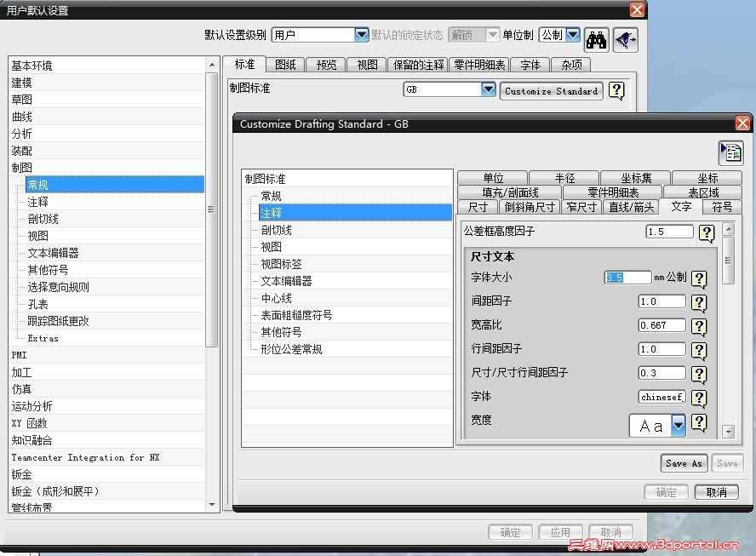The height and width of the screenshot is (556, 756).
Task: Open help for 宽高比
Action: pos(699,326)
